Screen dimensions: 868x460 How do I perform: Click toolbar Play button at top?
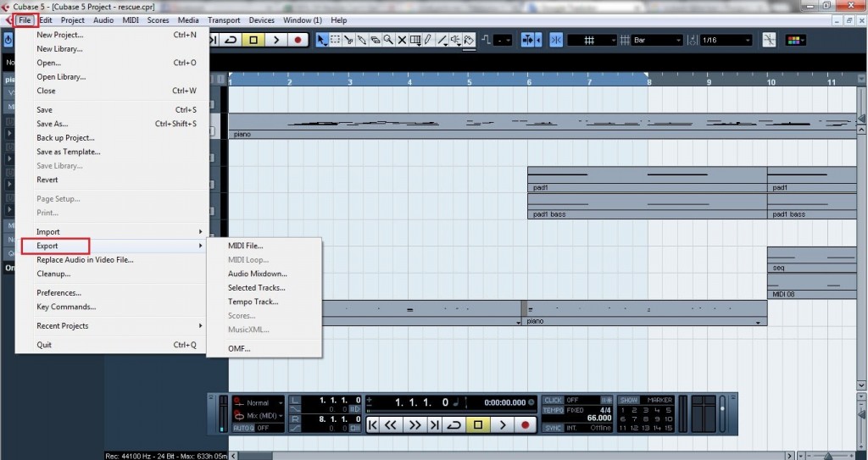coord(275,40)
